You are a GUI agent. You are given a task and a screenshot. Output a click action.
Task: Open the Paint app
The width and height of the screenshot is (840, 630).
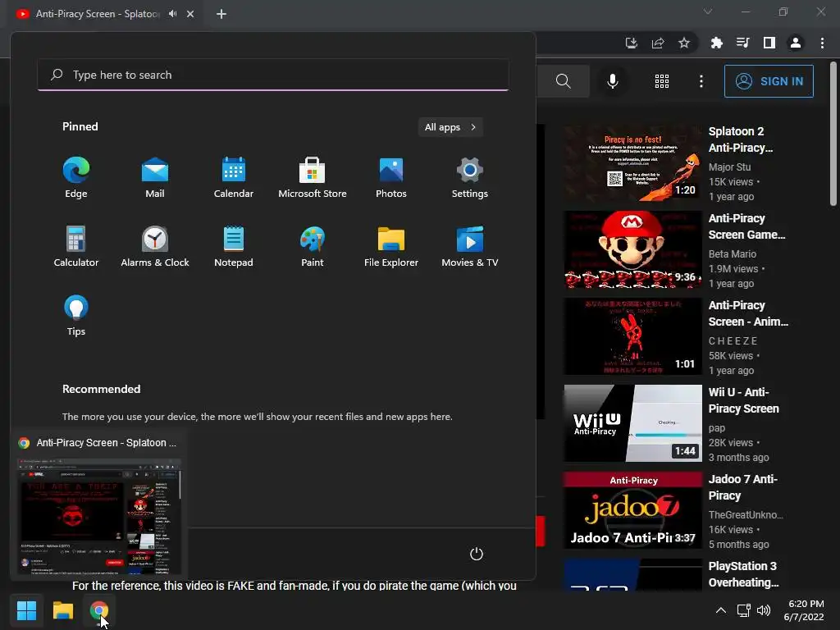[x=313, y=246]
